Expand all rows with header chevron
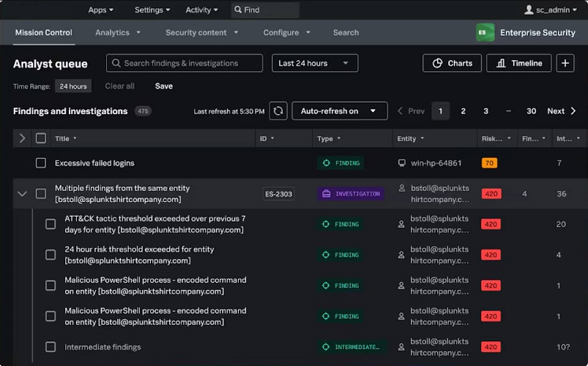The height and width of the screenshot is (366, 588). click(x=22, y=138)
